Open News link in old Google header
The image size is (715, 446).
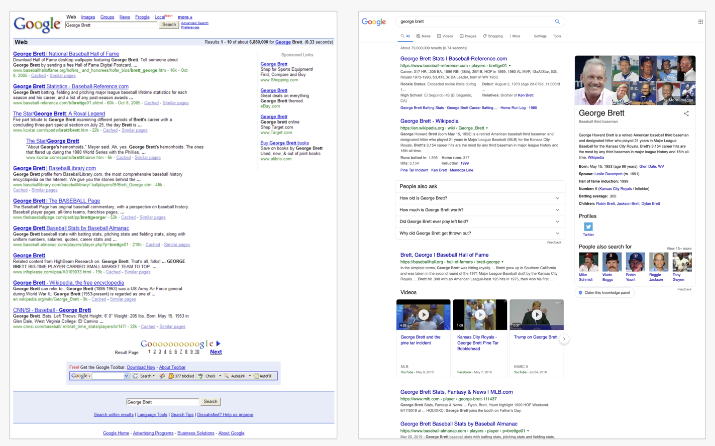coord(124,17)
